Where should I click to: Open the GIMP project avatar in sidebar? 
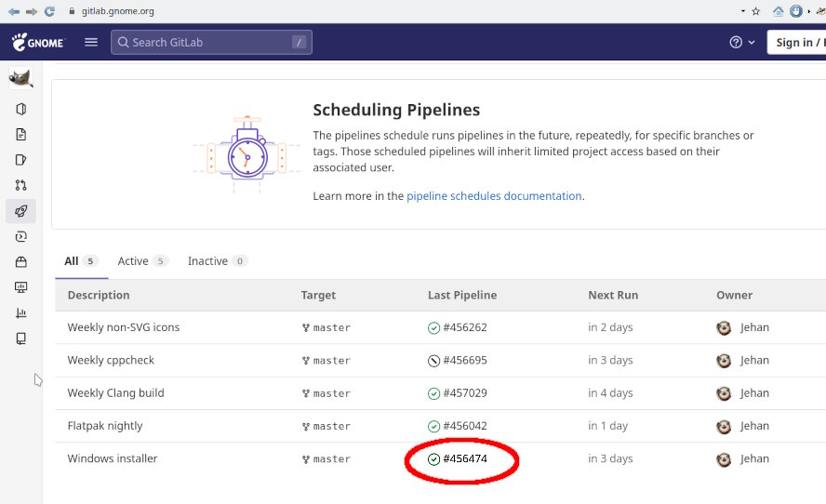[x=21, y=78]
